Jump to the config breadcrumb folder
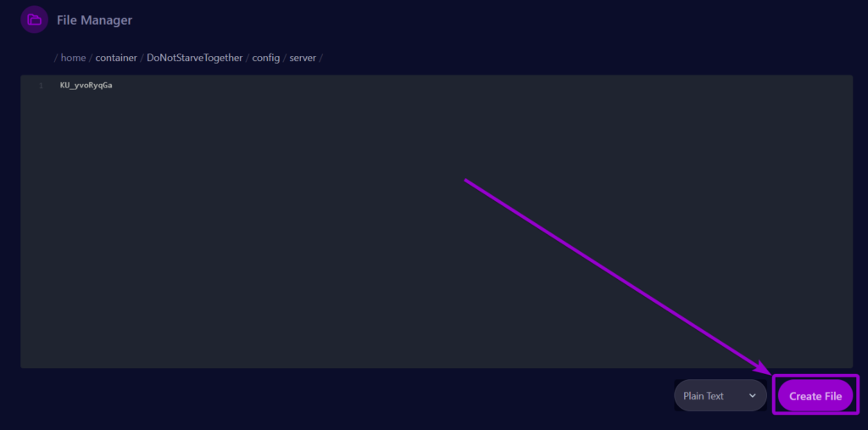This screenshot has height=430, width=868. click(x=265, y=58)
